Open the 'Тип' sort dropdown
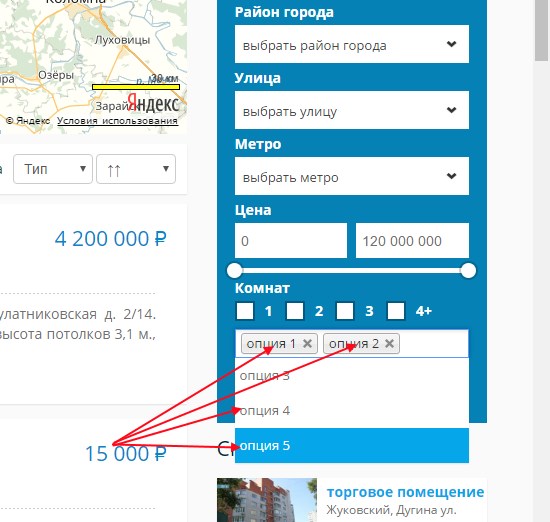Image resolution: width=550 pixels, height=522 pixels. point(53,169)
